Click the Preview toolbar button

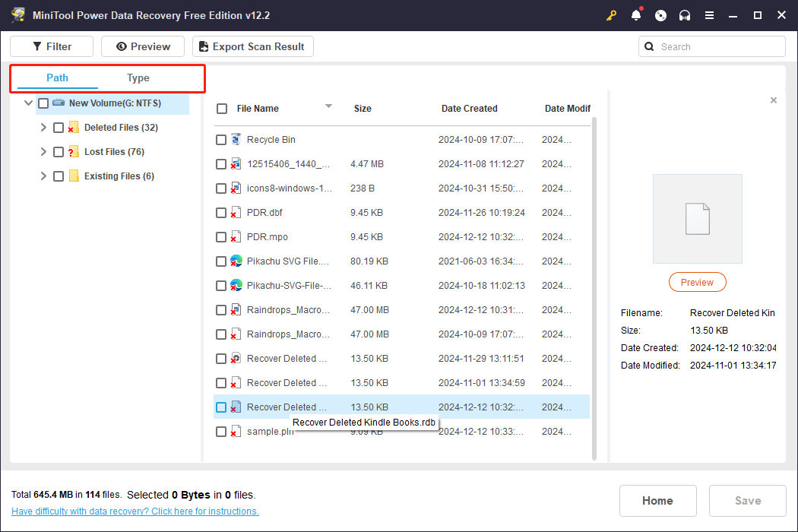143,46
